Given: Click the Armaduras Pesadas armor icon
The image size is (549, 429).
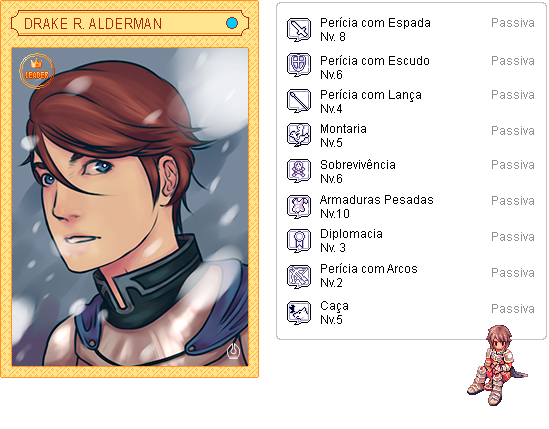Looking at the screenshot, I should click(299, 207).
